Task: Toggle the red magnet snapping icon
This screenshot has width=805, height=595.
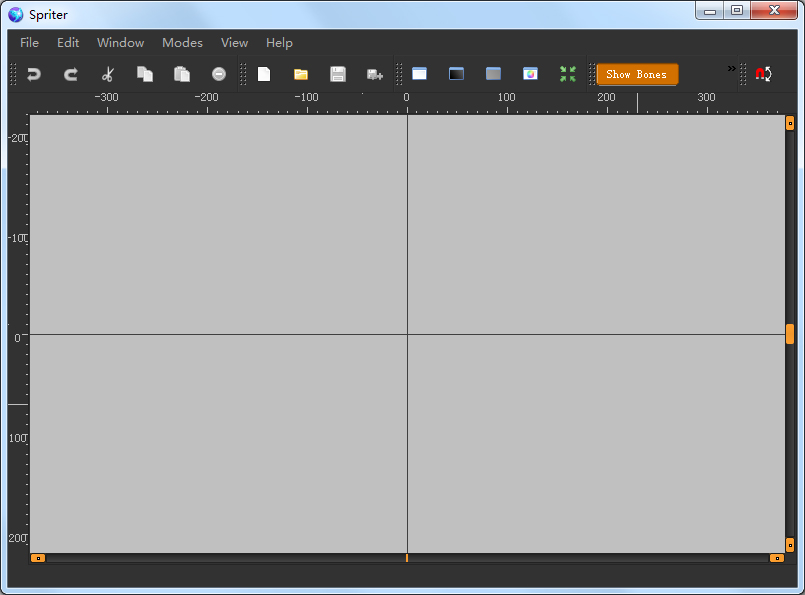Action: tap(763, 74)
